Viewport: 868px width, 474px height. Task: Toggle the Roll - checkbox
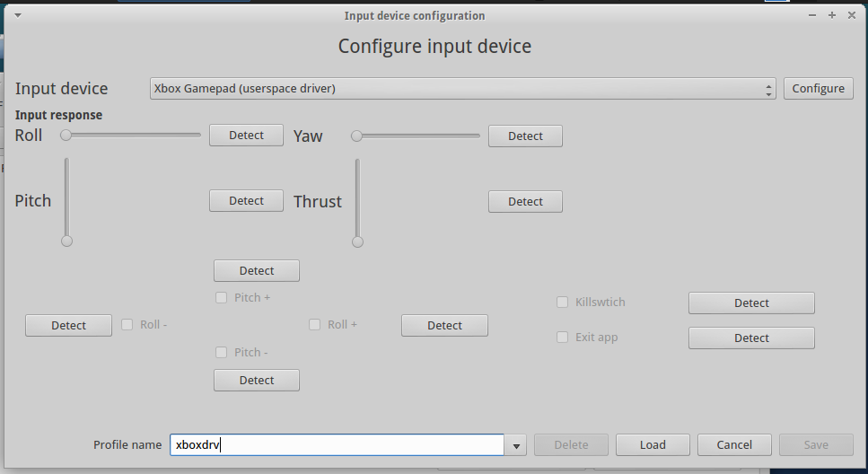[127, 324]
